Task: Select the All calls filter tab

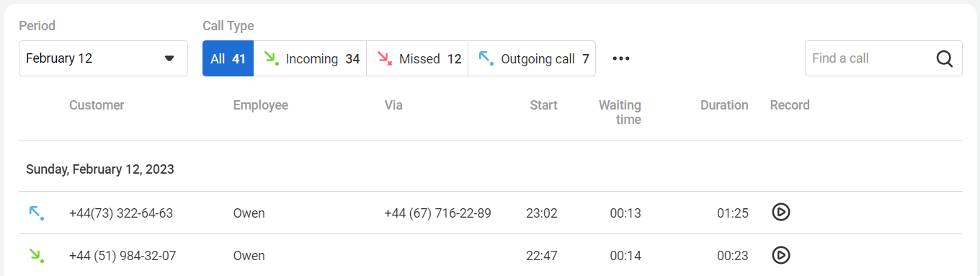Action: (x=228, y=58)
